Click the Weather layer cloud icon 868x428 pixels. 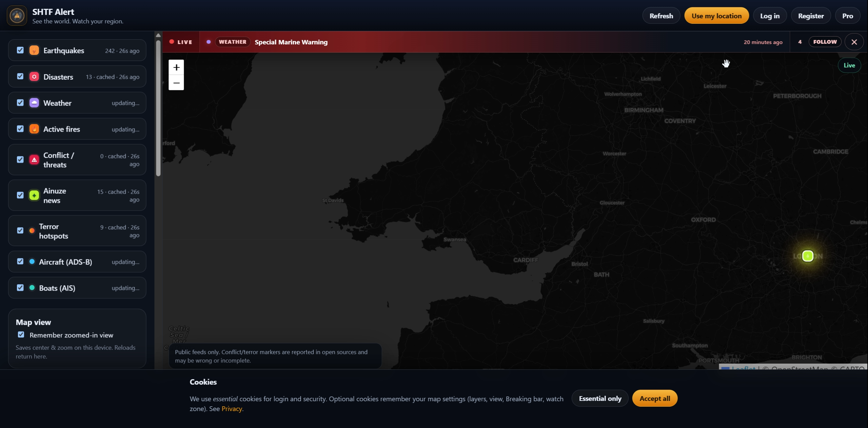(34, 103)
